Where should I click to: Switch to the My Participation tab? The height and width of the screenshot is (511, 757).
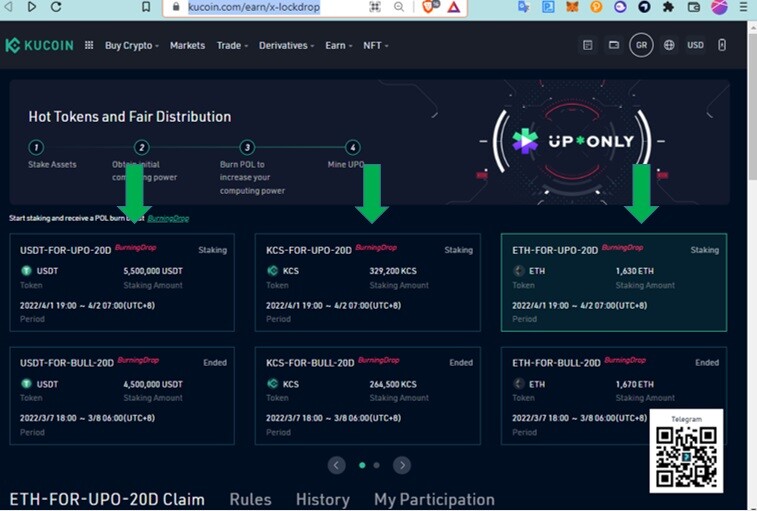[434, 499]
